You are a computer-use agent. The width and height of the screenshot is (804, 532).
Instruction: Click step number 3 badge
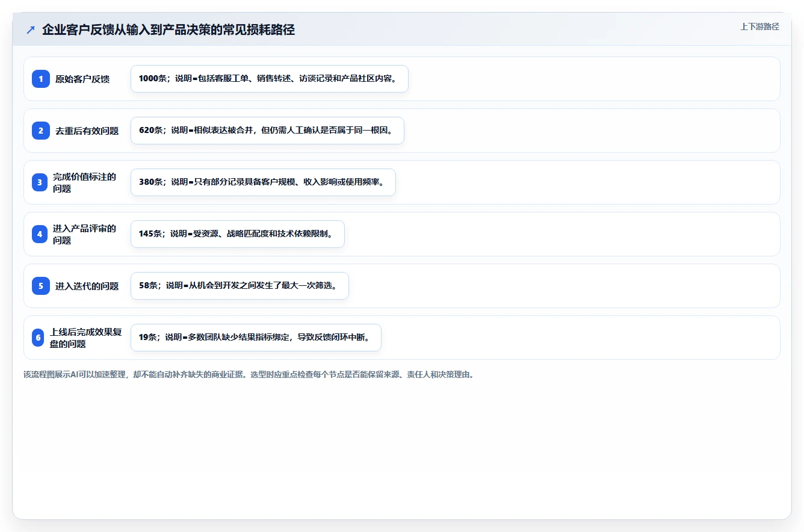[x=40, y=182]
